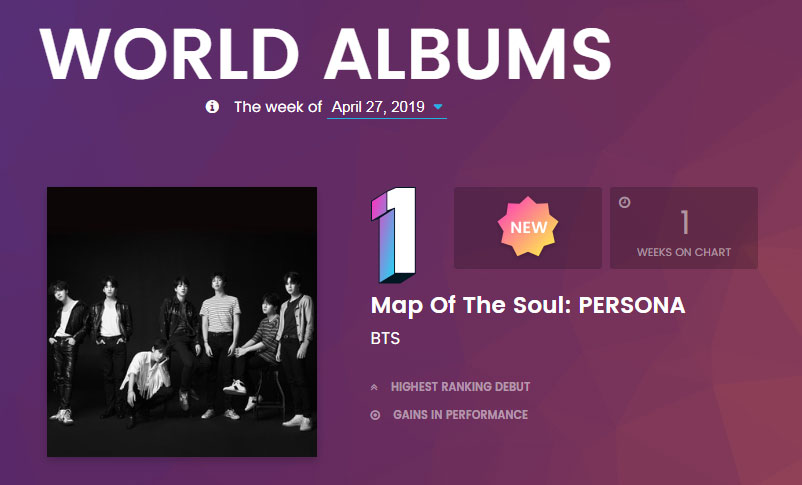Click the "The week of" label
Screen dimensions: 802x485
click(278, 107)
